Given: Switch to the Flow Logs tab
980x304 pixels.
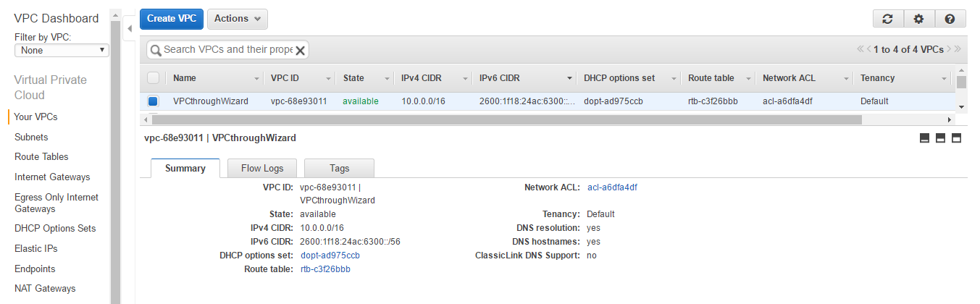Looking at the screenshot, I should point(262,168).
